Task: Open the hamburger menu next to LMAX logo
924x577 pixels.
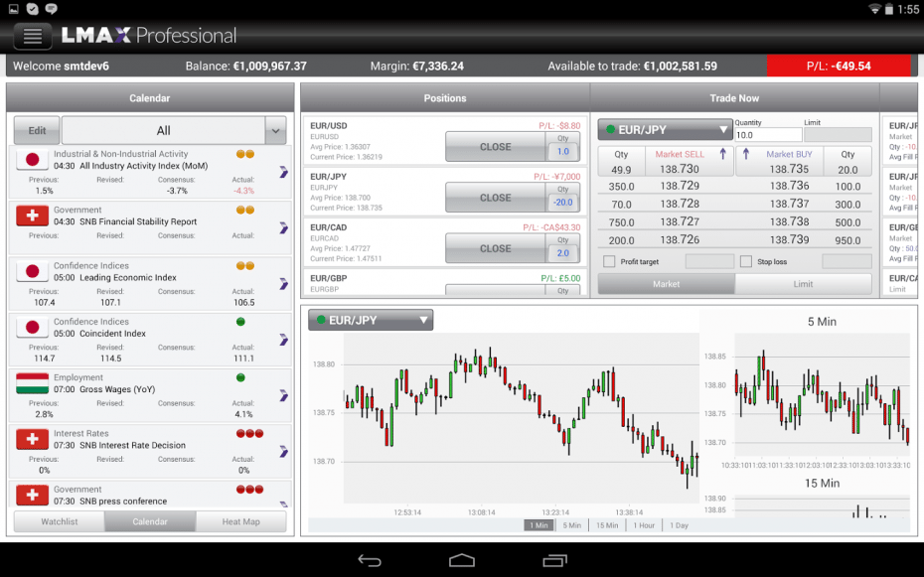Action: (x=33, y=36)
